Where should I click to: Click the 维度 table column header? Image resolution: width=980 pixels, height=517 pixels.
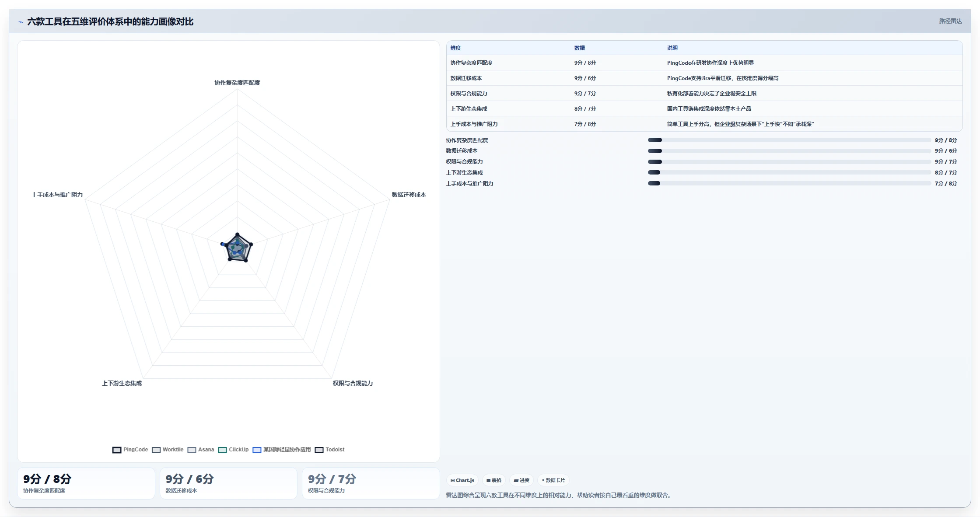455,48
